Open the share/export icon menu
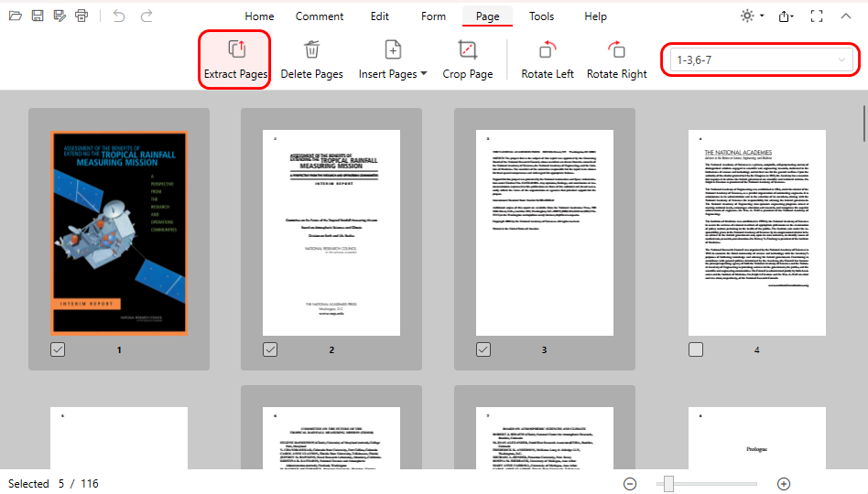The image size is (868, 494). (x=786, y=16)
